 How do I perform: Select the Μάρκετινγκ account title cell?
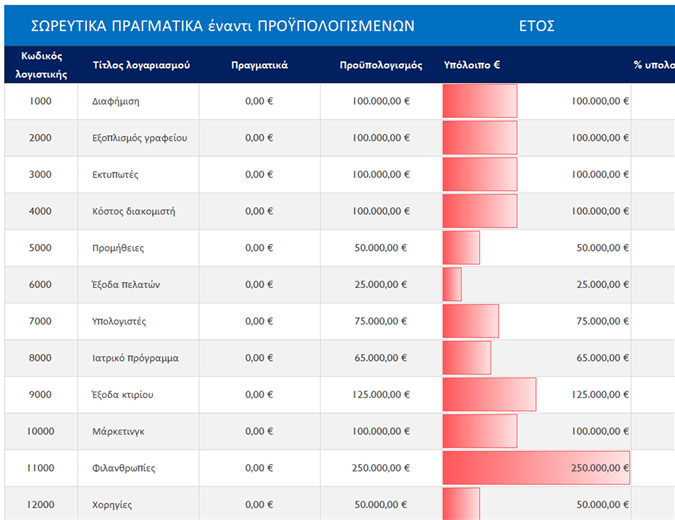tap(139, 431)
